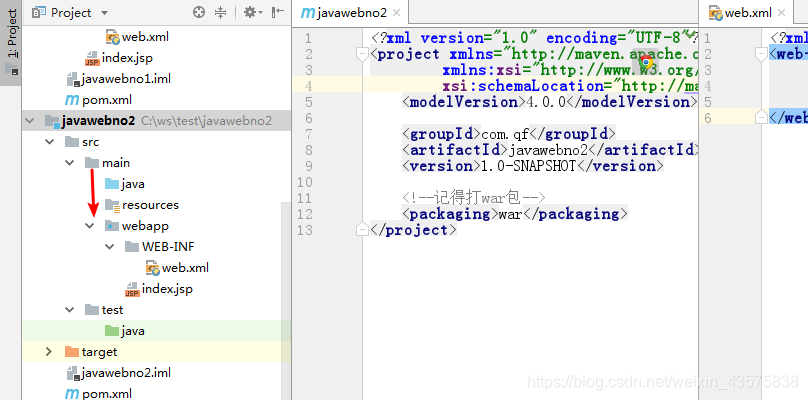Close the javawebno2 editor tab
Screen dimensions: 808x400
click(396, 13)
